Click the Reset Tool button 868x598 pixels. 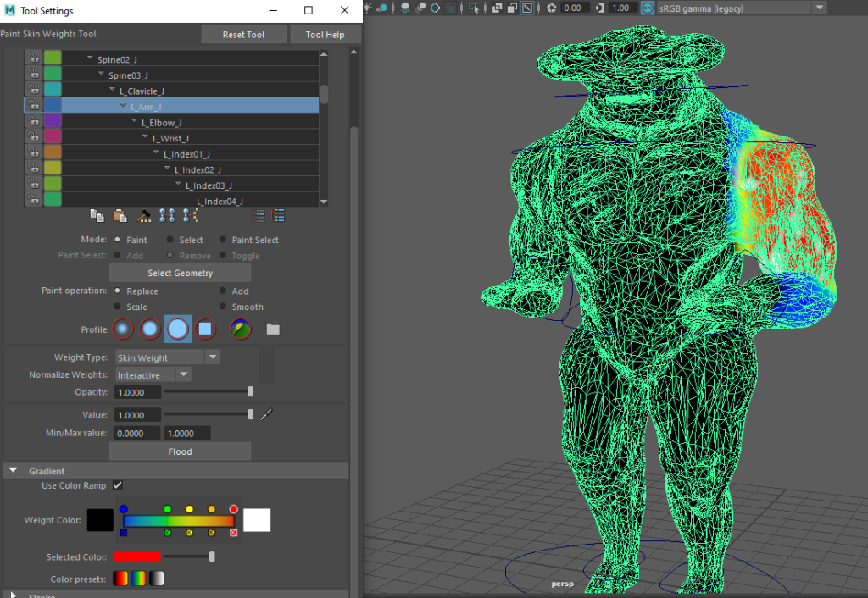click(x=243, y=35)
